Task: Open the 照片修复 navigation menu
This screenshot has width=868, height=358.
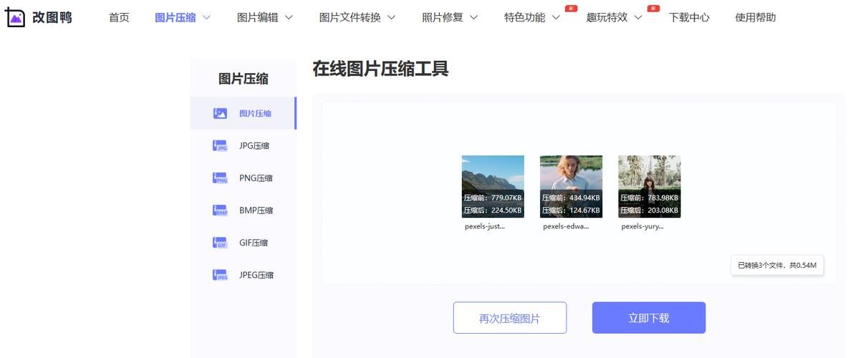Action: pyautogui.click(x=443, y=17)
